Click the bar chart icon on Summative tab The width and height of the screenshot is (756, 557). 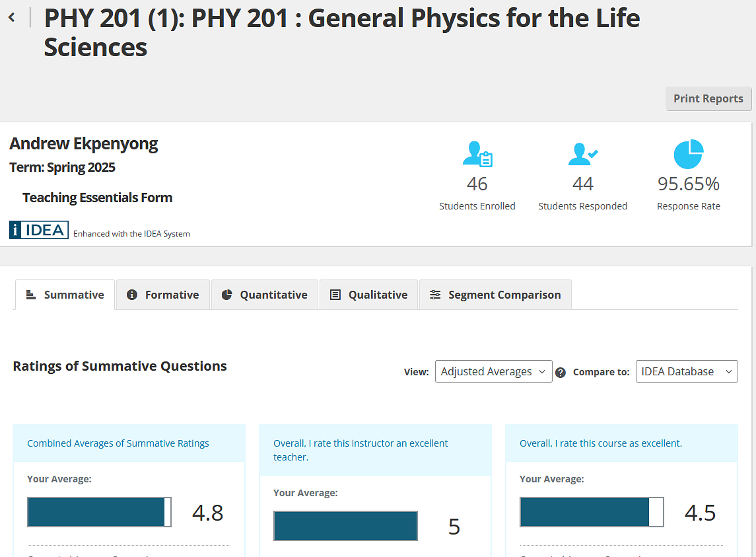click(30, 295)
